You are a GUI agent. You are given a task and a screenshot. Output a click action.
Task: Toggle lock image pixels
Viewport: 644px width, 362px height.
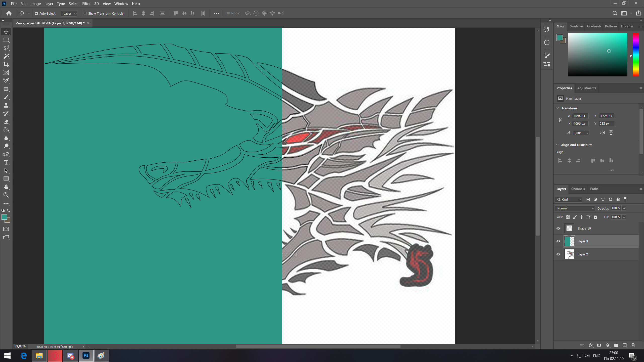[575, 217]
